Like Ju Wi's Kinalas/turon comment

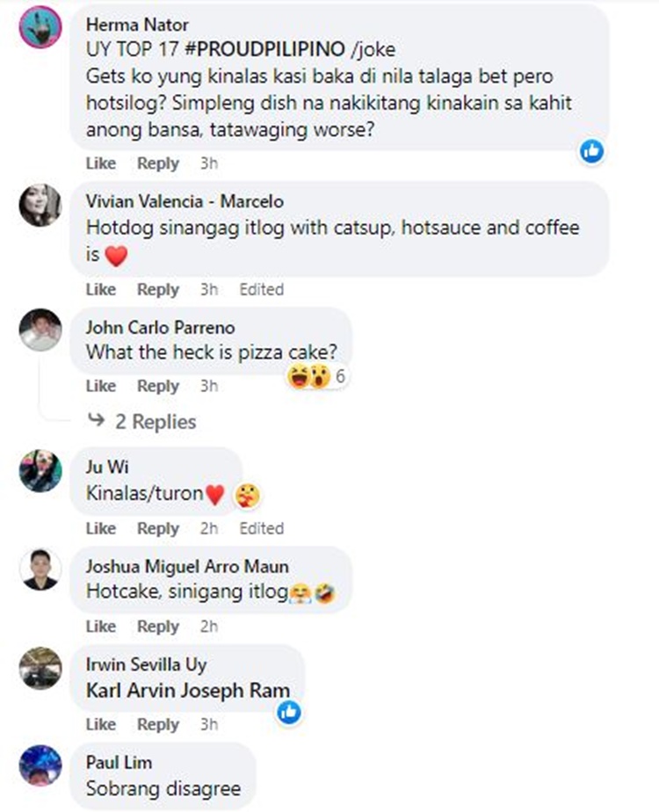[x=101, y=528]
